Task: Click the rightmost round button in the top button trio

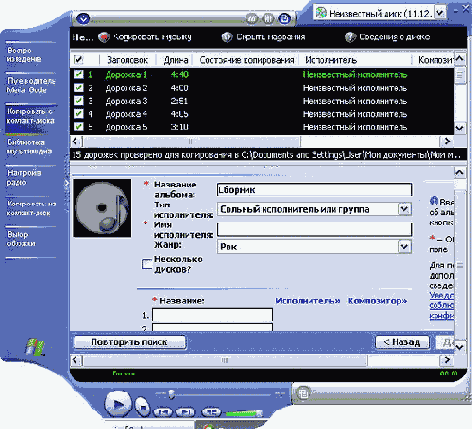Action: coord(284,19)
